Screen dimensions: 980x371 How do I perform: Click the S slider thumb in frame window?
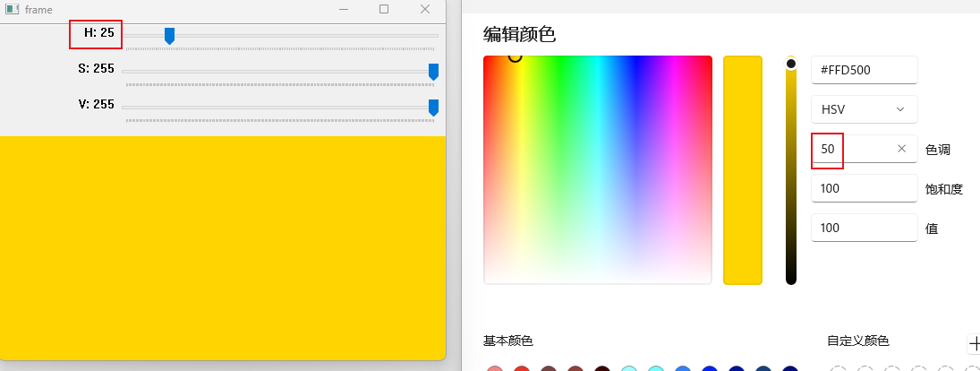(433, 72)
